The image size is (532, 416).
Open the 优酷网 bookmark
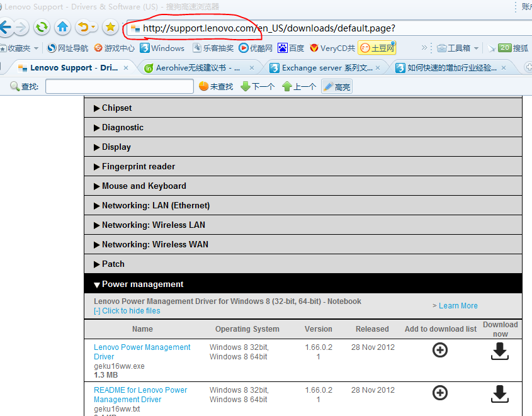256,48
